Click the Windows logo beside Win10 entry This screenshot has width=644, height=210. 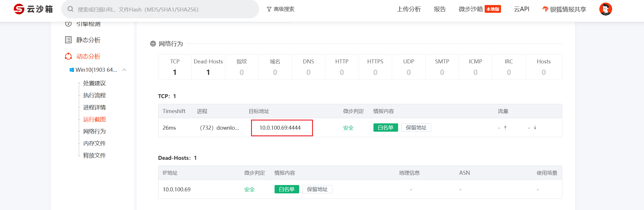(72, 70)
